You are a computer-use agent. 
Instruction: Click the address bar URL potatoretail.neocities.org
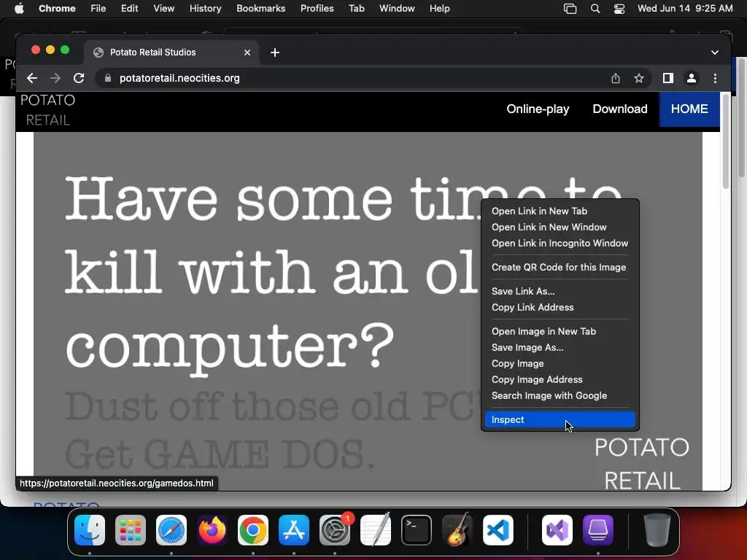[x=179, y=78]
